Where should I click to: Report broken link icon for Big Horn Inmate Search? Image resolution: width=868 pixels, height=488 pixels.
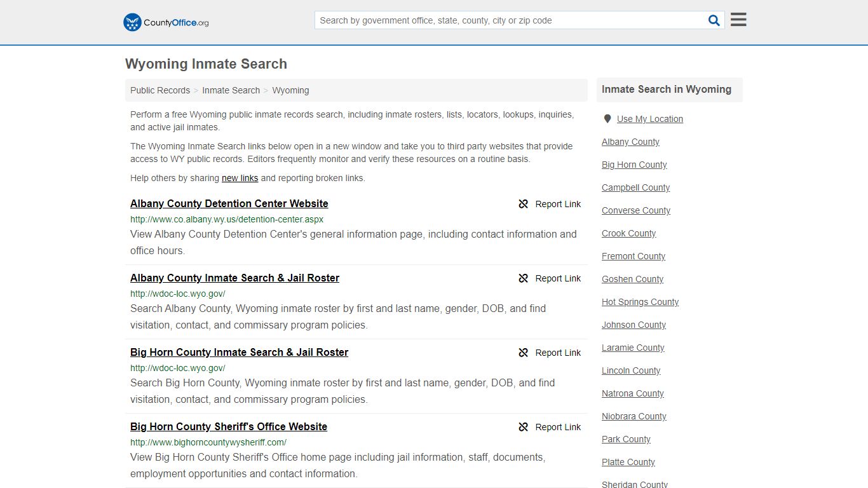524,353
